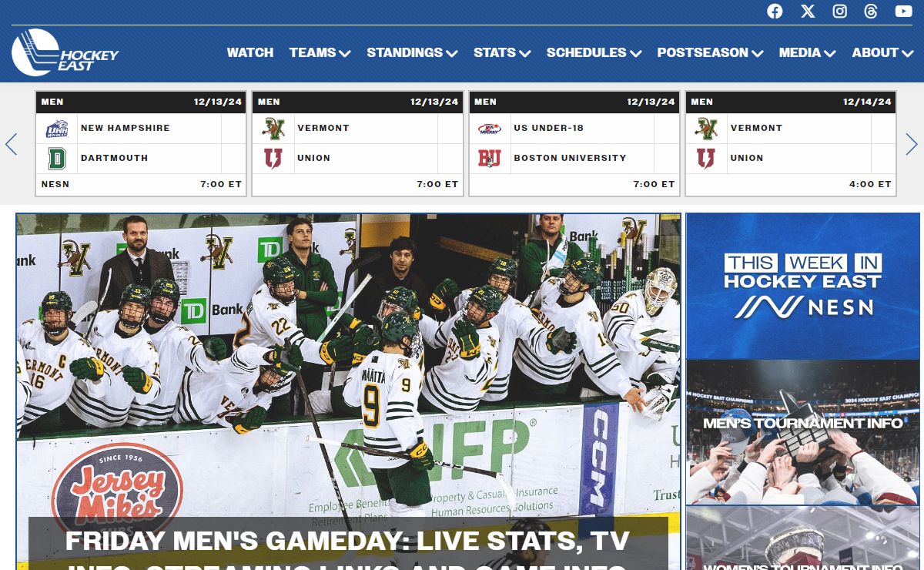Expand the Teams dropdown menu

point(320,52)
